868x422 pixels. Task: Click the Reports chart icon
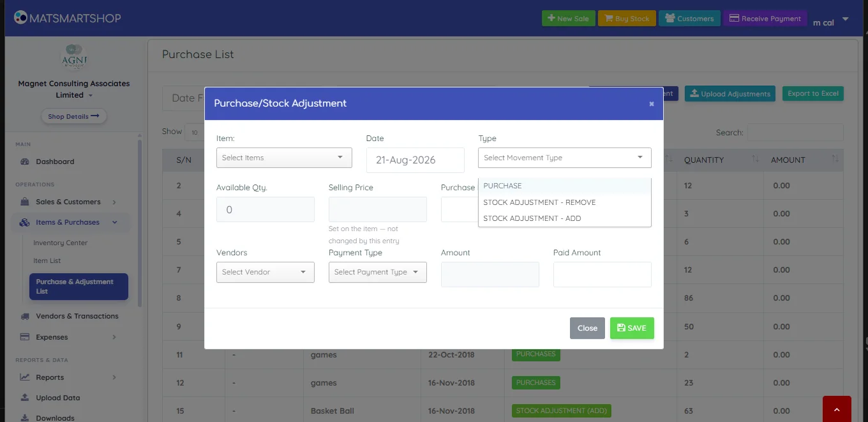point(25,377)
